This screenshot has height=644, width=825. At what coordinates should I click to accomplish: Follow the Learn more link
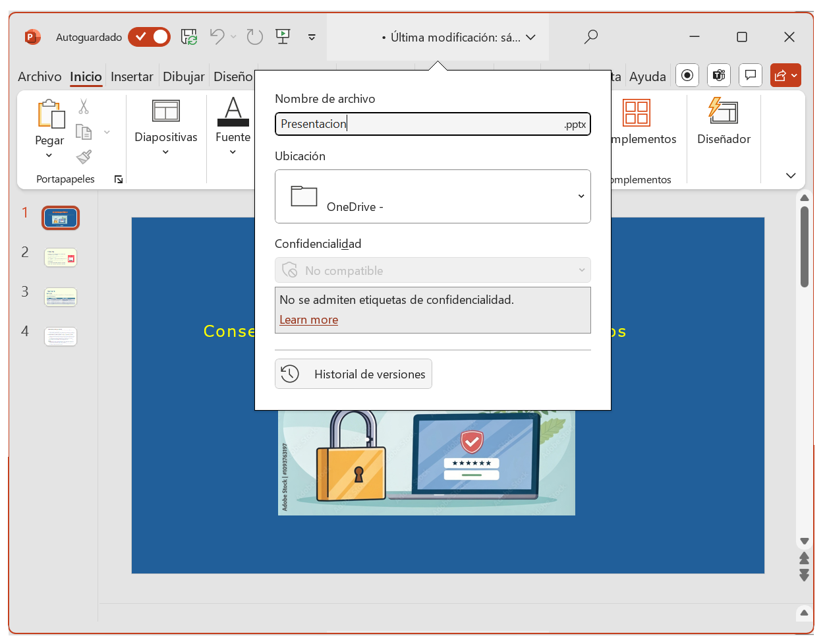(x=308, y=320)
